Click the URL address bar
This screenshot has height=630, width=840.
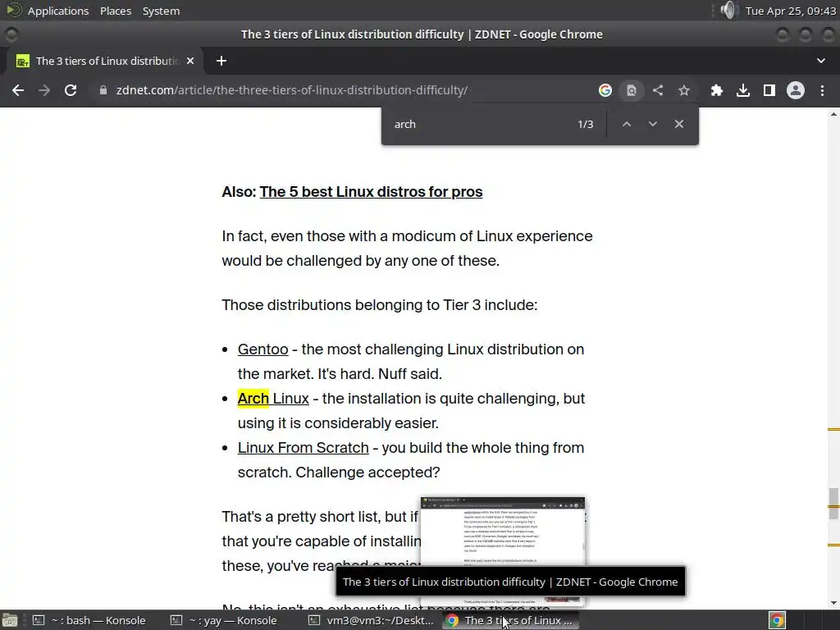(343, 90)
